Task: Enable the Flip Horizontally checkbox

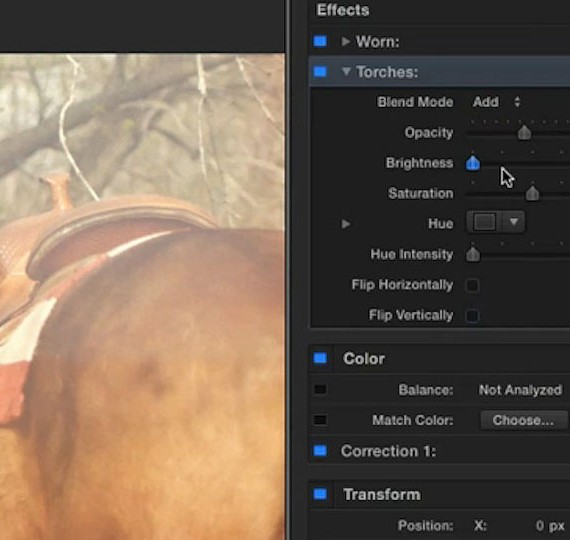Action: pyautogui.click(x=472, y=285)
